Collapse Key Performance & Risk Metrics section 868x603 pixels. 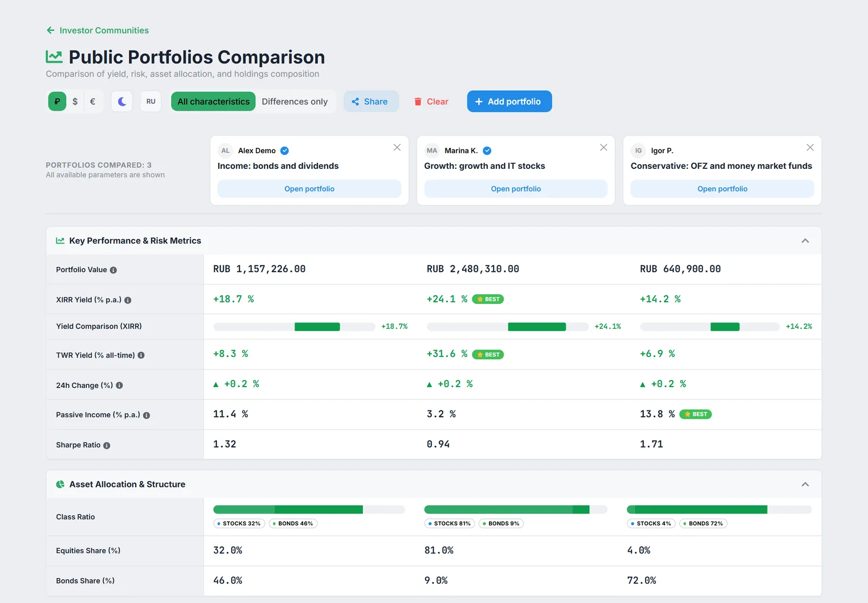pos(805,241)
